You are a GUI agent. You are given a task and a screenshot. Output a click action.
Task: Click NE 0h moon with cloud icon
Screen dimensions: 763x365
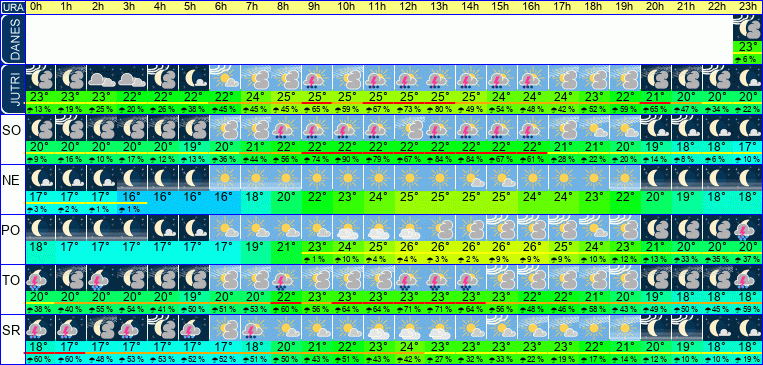[x=40, y=178]
